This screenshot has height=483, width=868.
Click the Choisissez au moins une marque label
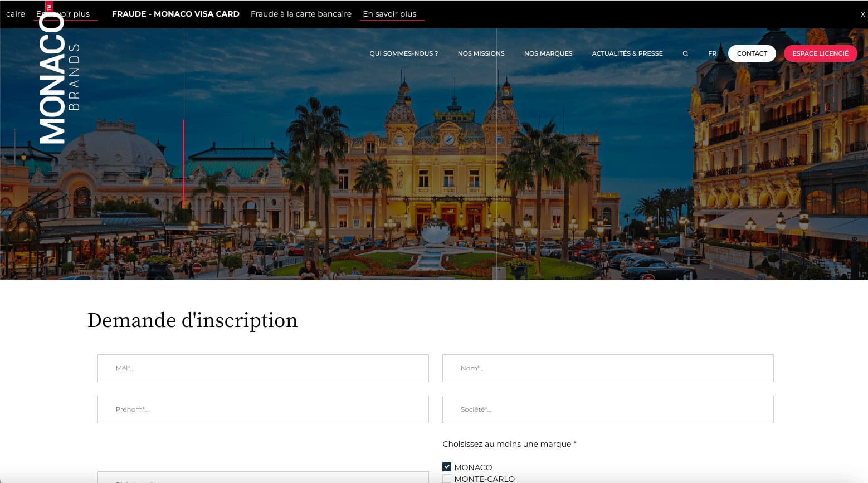509,444
